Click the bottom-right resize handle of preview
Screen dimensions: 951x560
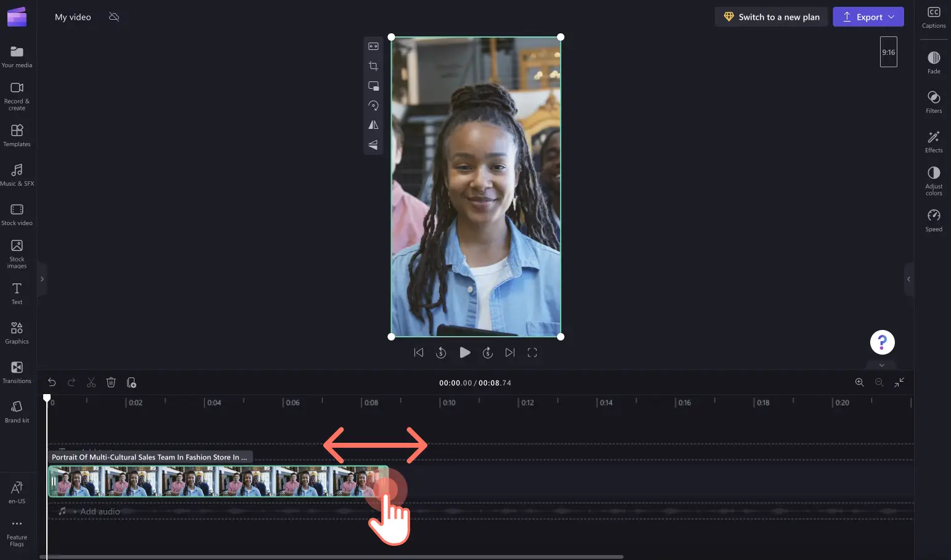pyautogui.click(x=561, y=337)
